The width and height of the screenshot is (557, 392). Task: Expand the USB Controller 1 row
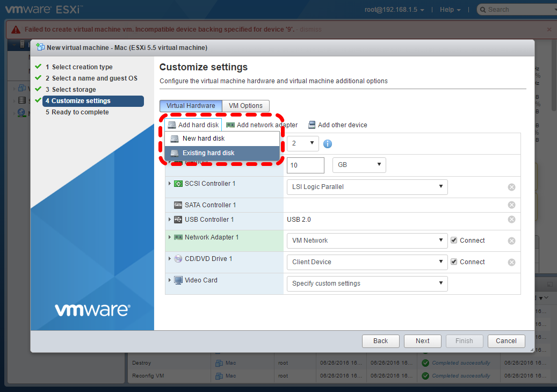click(169, 220)
